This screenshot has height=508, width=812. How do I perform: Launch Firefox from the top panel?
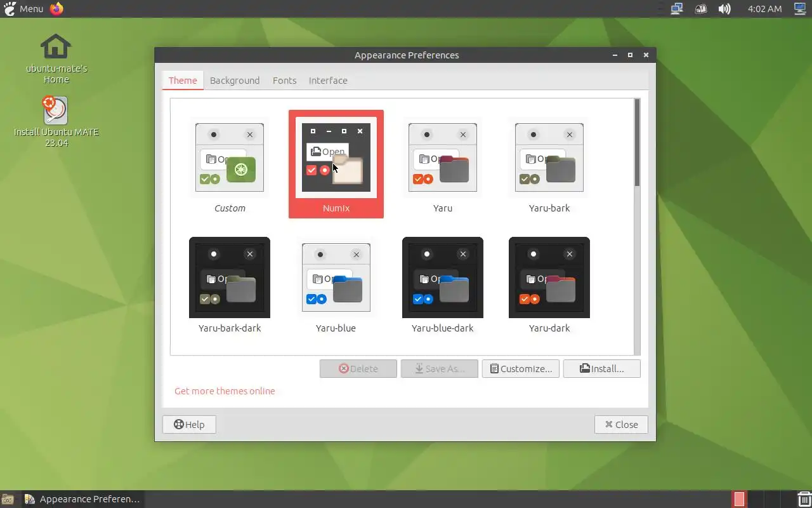56,9
